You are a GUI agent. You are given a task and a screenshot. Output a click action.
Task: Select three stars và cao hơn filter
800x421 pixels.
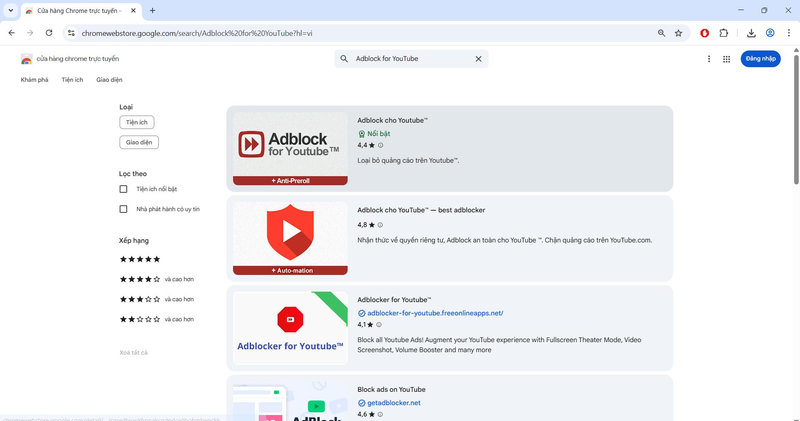(157, 299)
